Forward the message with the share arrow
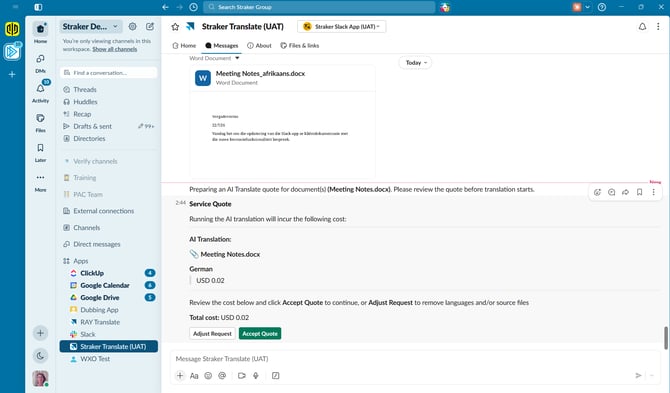The height and width of the screenshot is (393, 670). [625, 192]
